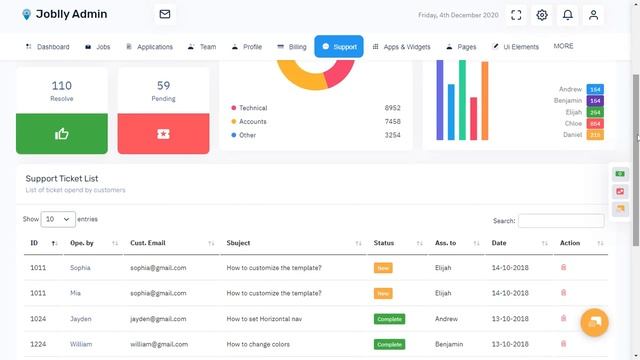Open the William name link

click(x=81, y=344)
